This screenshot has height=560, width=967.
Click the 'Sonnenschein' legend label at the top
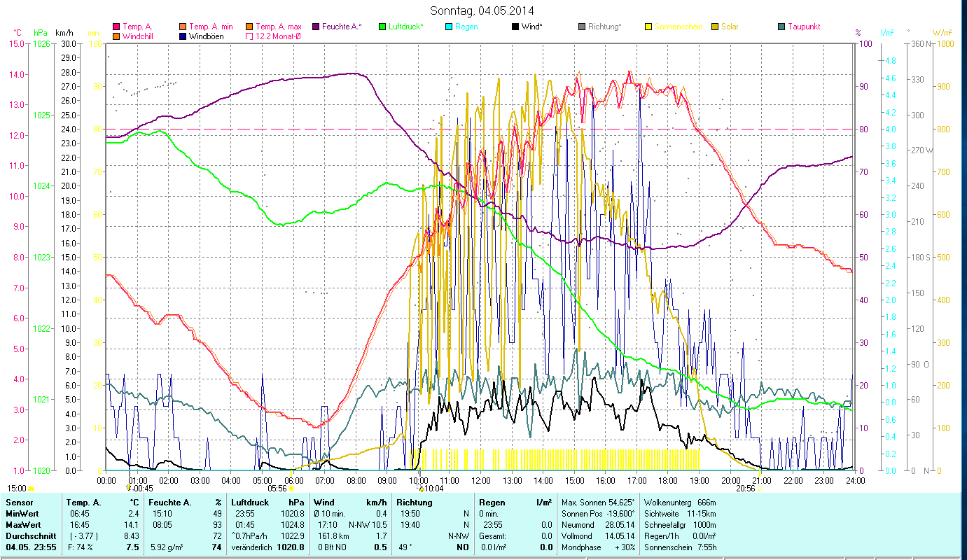pos(679,27)
